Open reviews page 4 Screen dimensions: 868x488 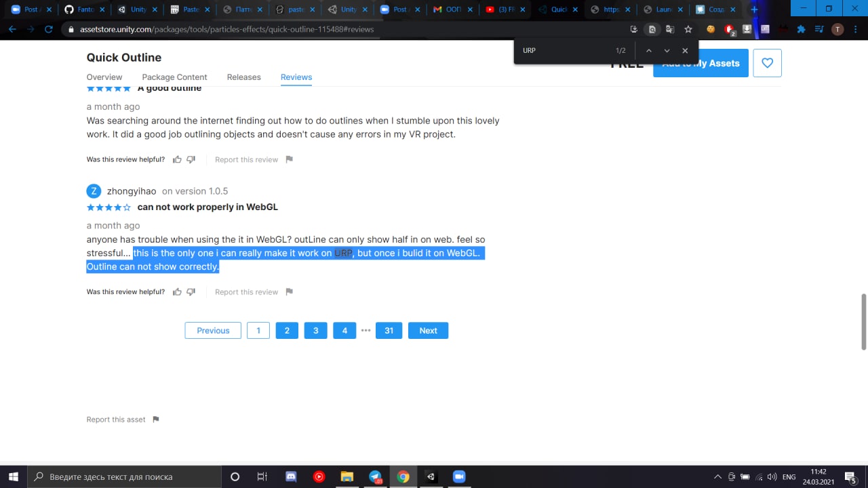pos(344,331)
